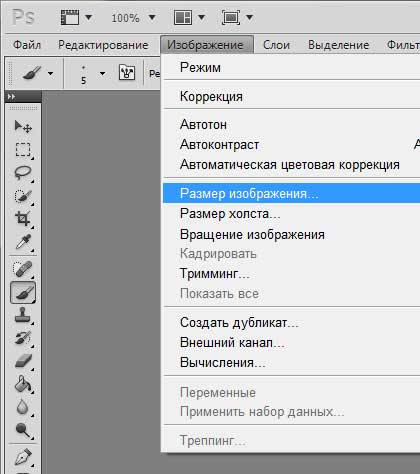Select the Blur tool
This screenshot has height=474, width=420.
point(23,407)
